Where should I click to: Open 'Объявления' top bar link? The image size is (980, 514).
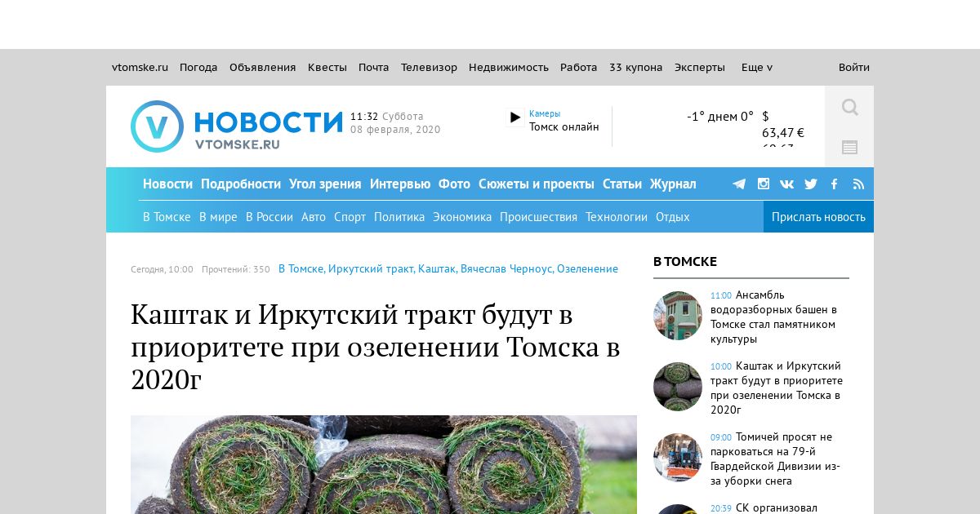click(263, 68)
